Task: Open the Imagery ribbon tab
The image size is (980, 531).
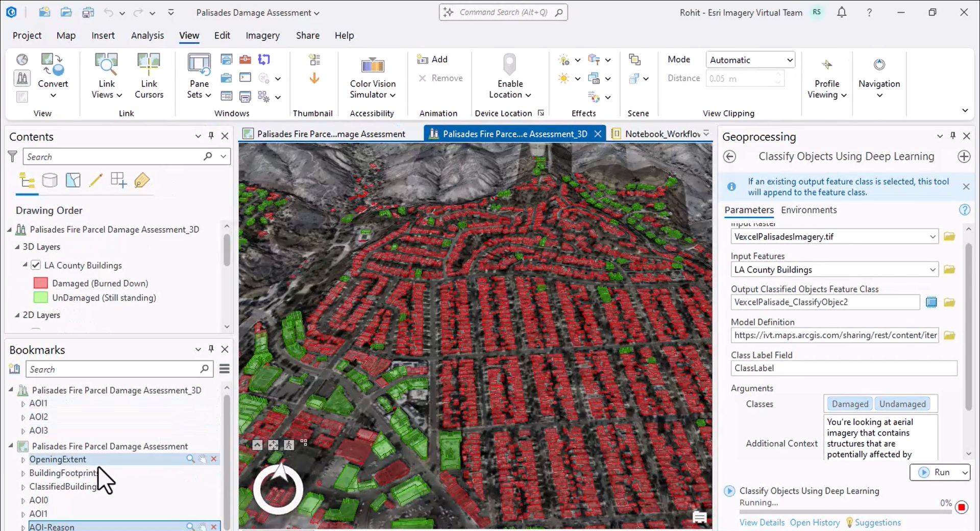Action: tap(262, 35)
